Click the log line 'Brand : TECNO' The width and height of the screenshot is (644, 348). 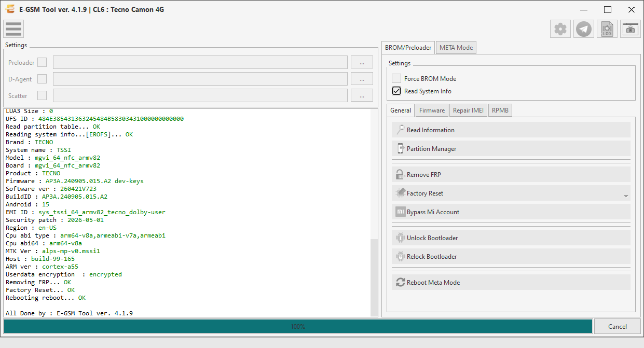(x=29, y=142)
